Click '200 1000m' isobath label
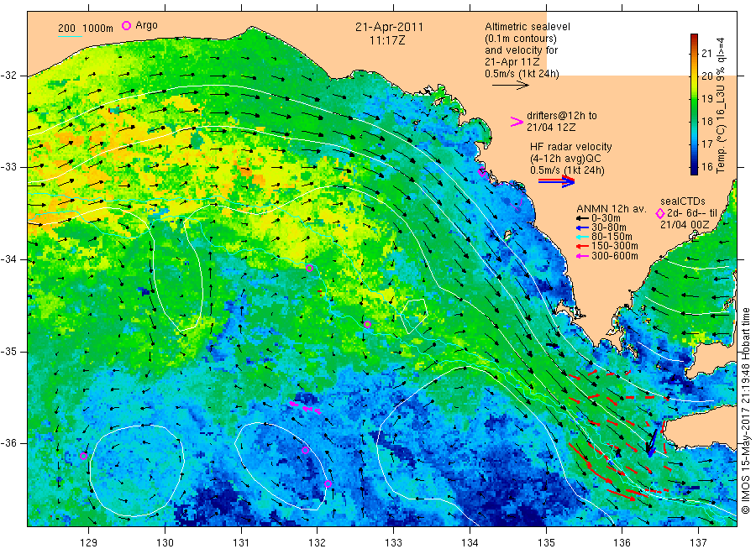 (x=86, y=29)
